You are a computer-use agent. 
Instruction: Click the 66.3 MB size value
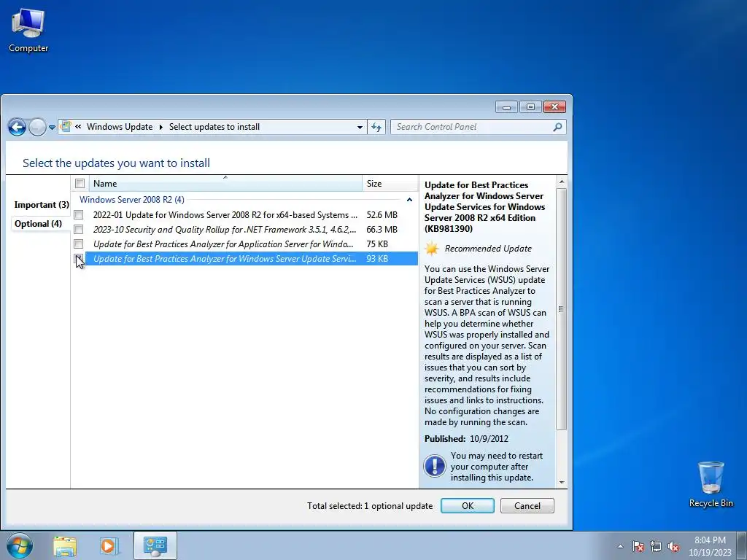click(382, 230)
